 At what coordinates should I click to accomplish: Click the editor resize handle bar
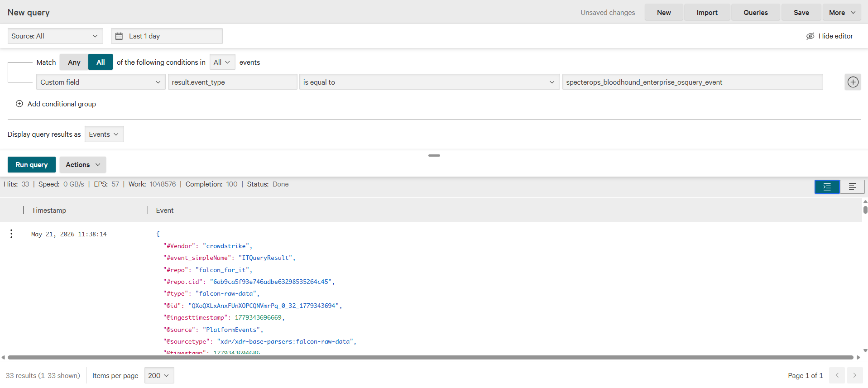pyautogui.click(x=434, y=155)
